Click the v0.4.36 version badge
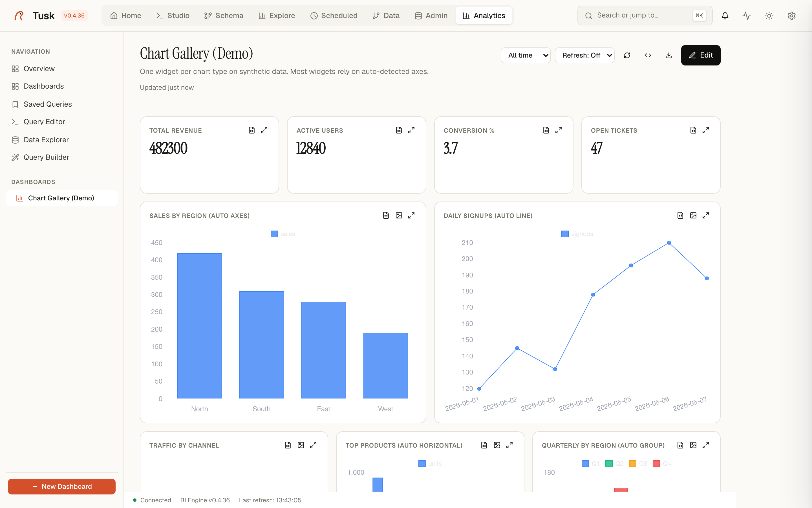Viewport: 812px width, 508px height. [x=74, y=16]
